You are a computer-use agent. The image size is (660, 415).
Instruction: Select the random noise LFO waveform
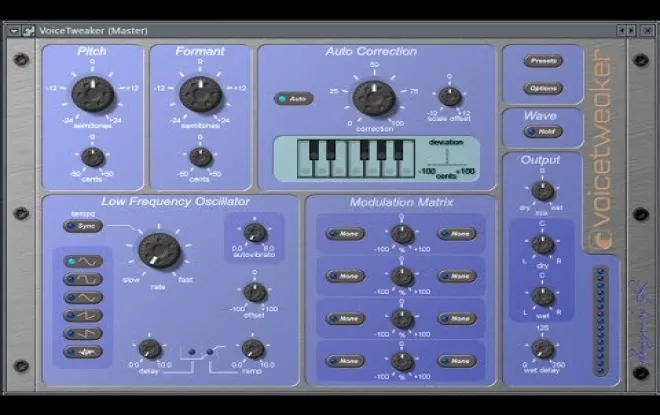click(x=83, y=351)
